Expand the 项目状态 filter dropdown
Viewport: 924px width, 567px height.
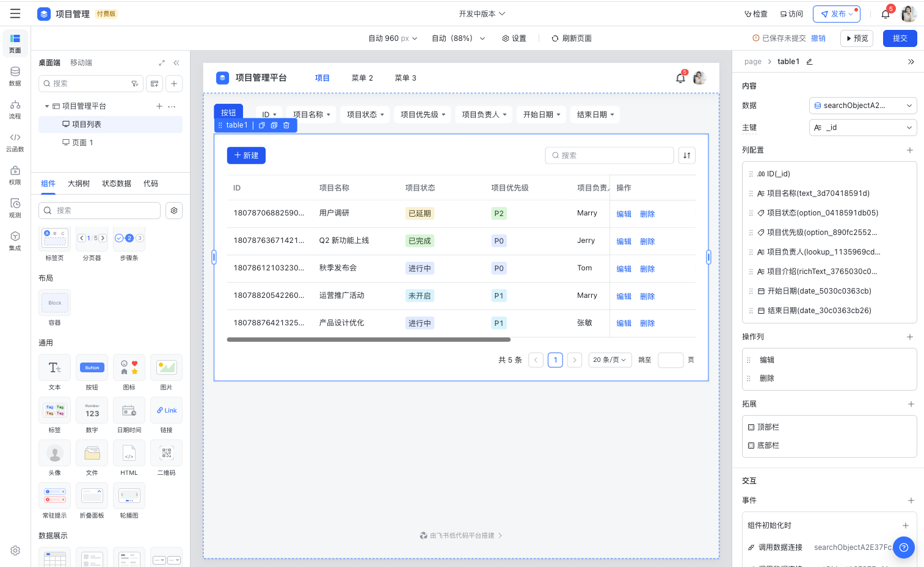365,115
